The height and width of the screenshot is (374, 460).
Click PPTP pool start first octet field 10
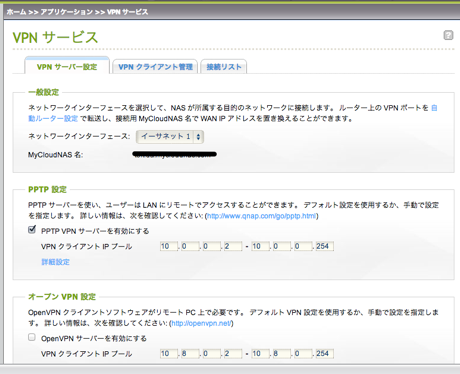(168, 246)
